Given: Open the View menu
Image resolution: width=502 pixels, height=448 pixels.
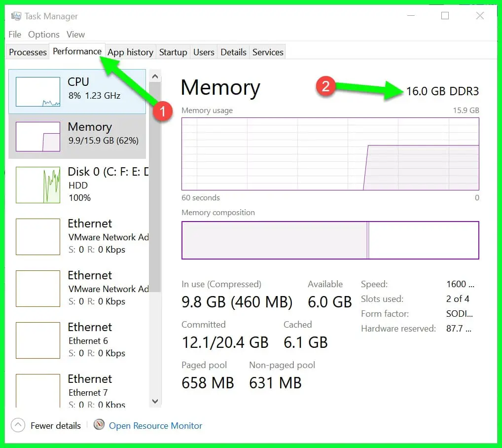Looking at the screenshot, I should pos(75,35).
